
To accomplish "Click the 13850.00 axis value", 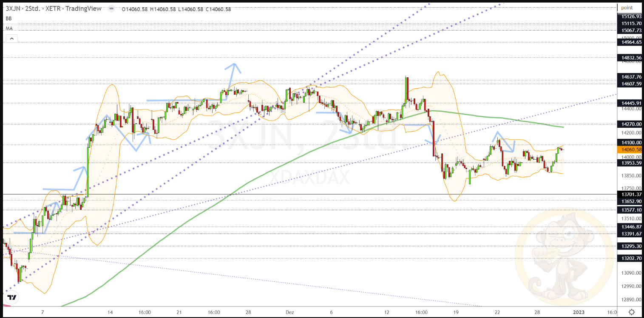I will click(631, 176).
